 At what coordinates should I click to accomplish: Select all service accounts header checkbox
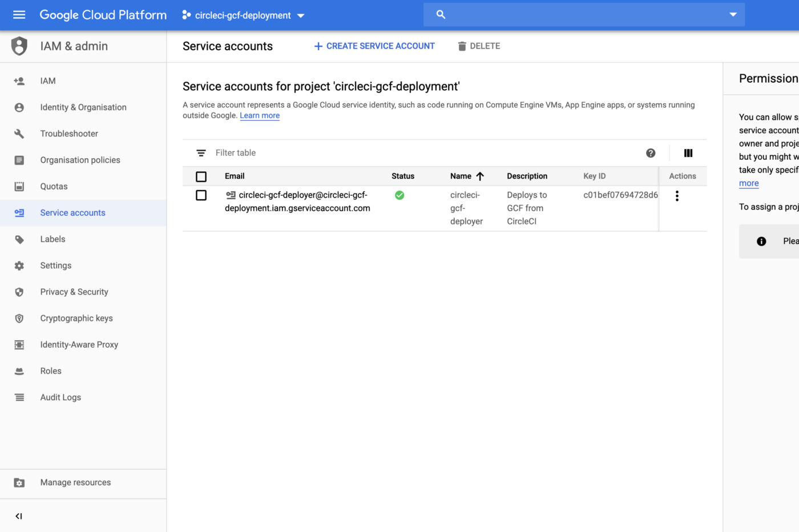pos(201,176)
